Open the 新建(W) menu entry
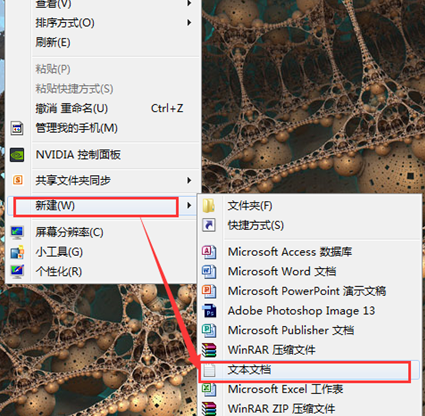This screenshot has height=416, width=425. 55,206
